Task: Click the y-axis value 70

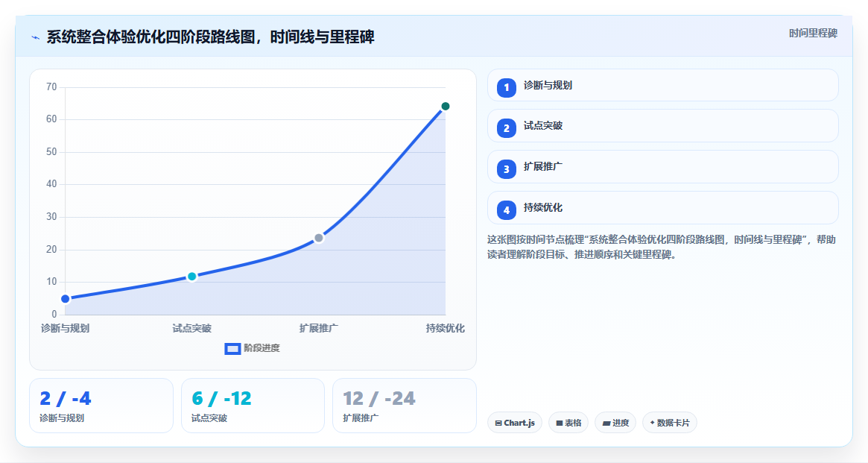Action: [51, 86]
